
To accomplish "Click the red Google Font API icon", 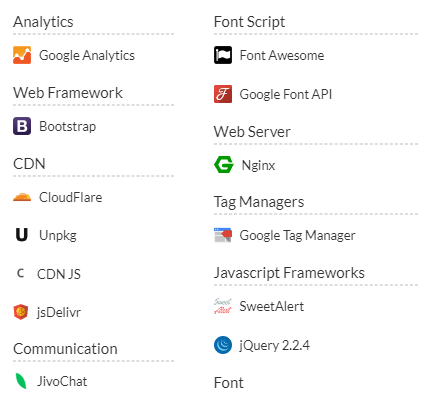I will (x=223, y=94).
